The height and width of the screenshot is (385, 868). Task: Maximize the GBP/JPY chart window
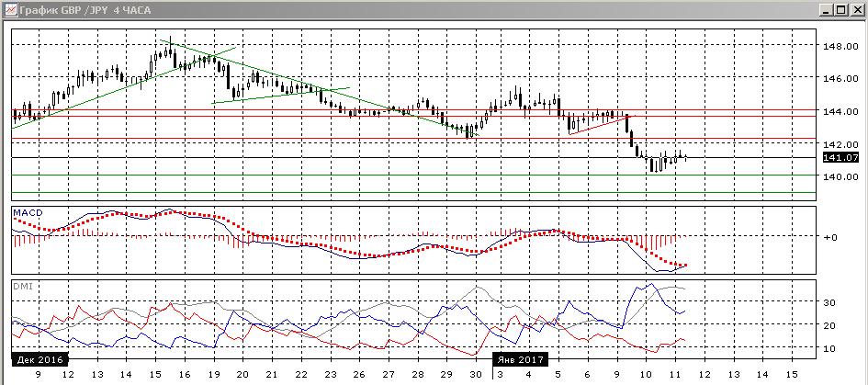(840, 9)
